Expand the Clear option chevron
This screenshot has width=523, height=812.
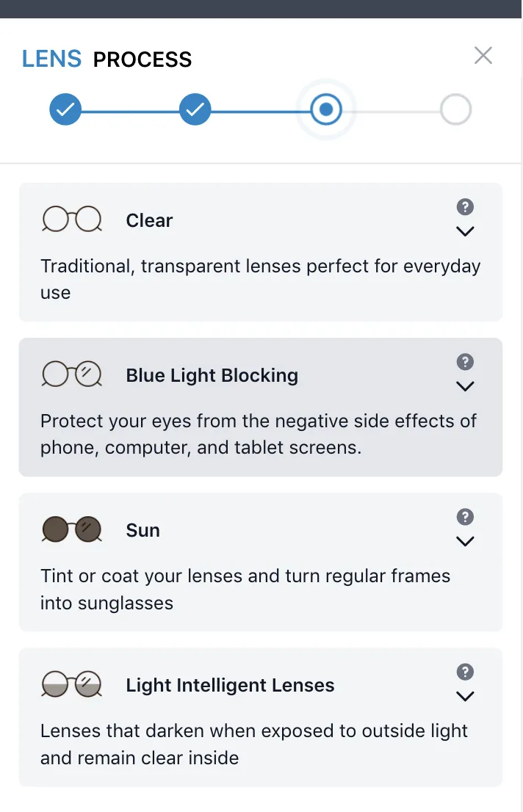tap(465, 231)
